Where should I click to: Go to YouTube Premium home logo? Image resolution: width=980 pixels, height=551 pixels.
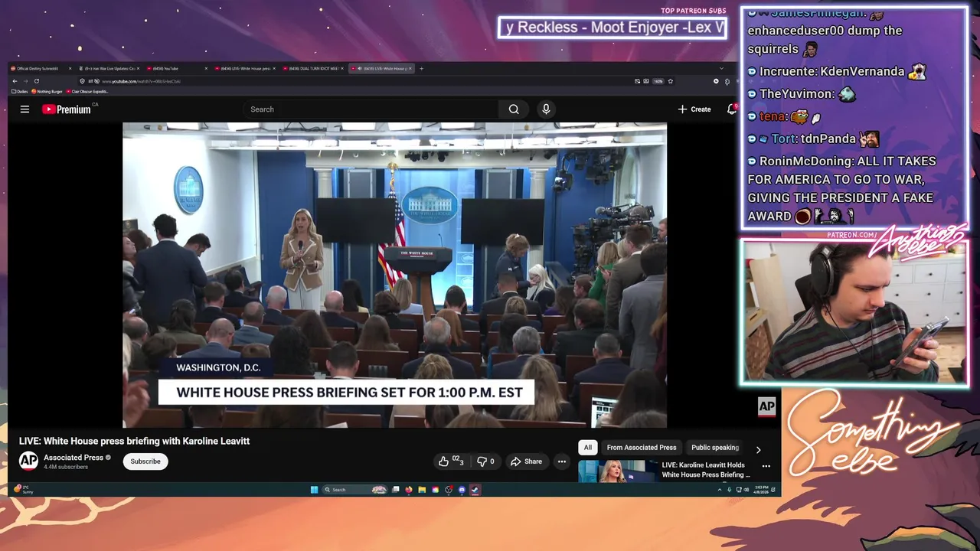[x=67, y=109]
